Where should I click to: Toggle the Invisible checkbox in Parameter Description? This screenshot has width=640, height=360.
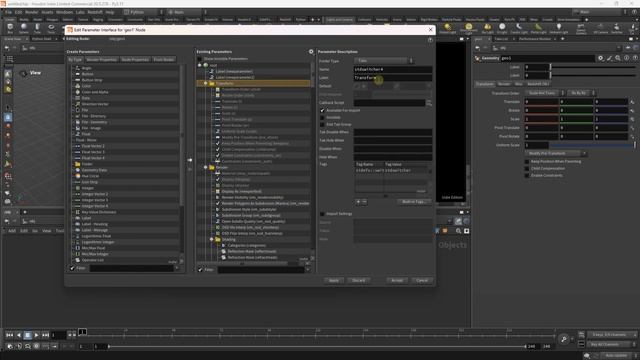tap(322, 118)
